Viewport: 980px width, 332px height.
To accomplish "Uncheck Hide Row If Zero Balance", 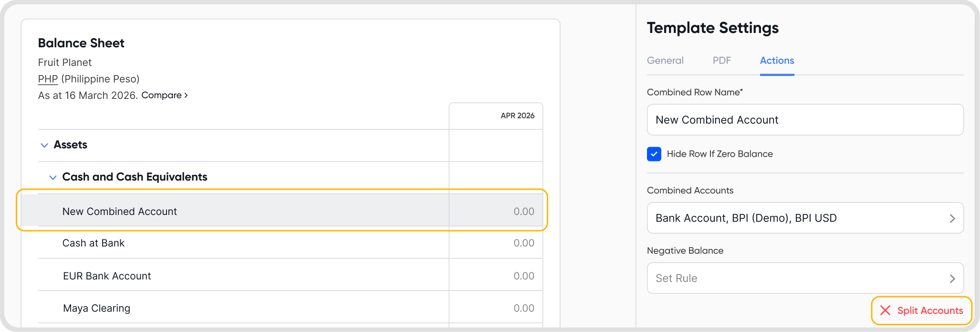I will [x=654, y=154].
